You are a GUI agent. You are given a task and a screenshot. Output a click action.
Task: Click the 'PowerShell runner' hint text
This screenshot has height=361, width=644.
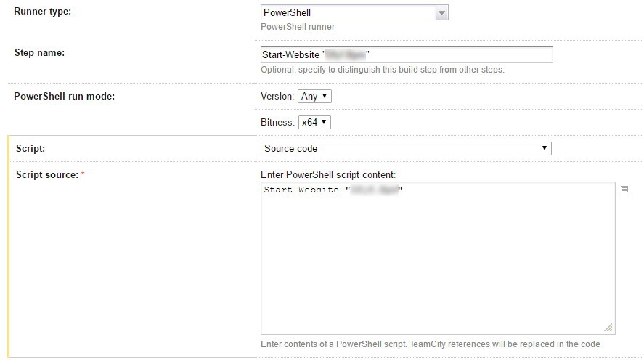[x=298, y=27]
